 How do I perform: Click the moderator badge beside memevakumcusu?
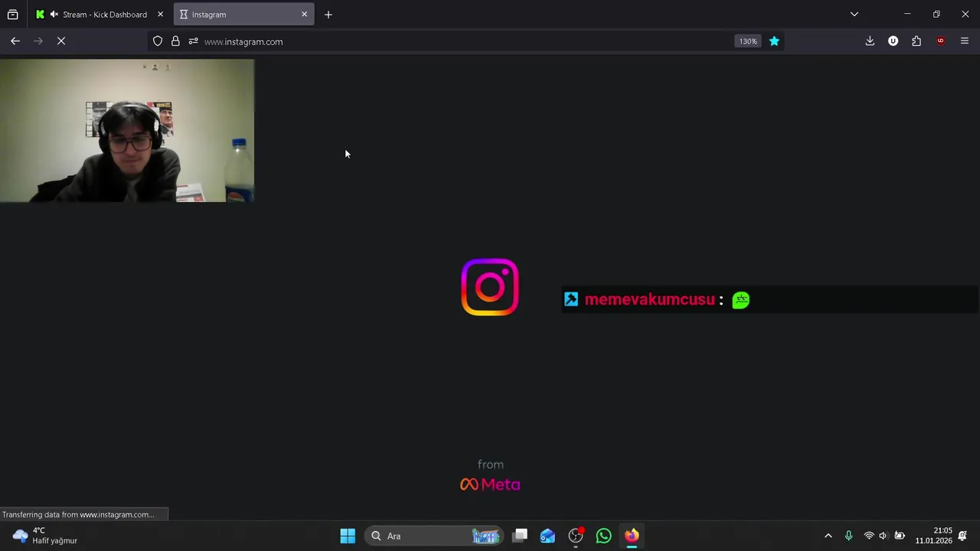point(571,299)
